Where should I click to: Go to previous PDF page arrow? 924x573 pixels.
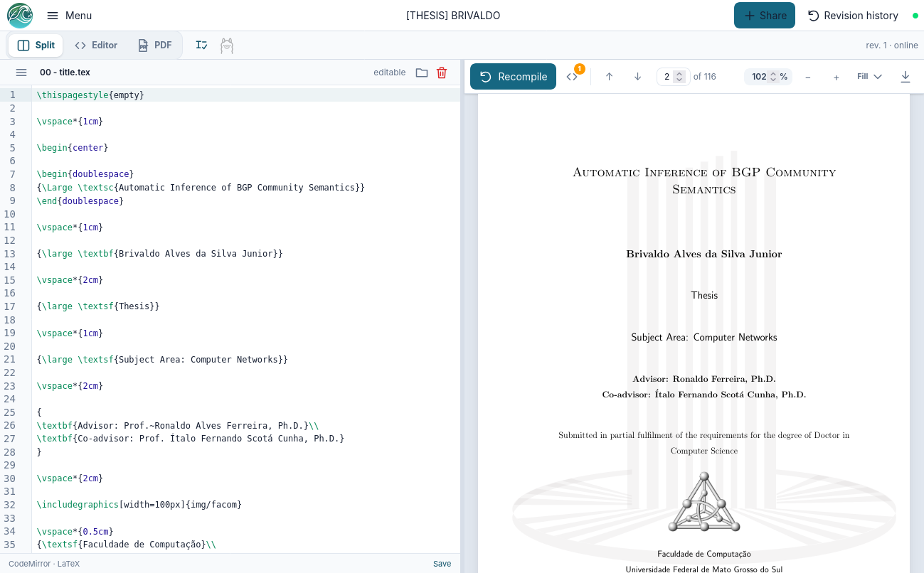(609, 77)
